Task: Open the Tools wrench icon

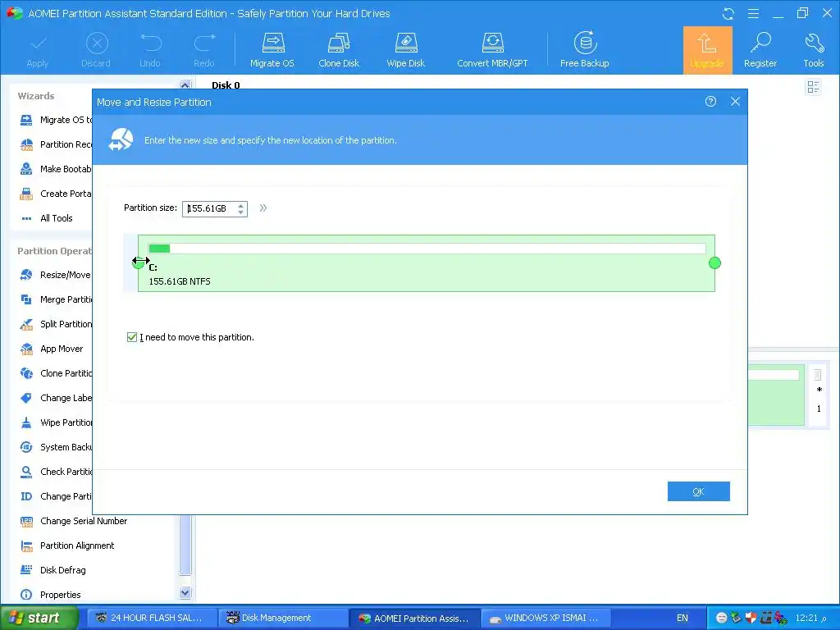Action: coord(813,50)
